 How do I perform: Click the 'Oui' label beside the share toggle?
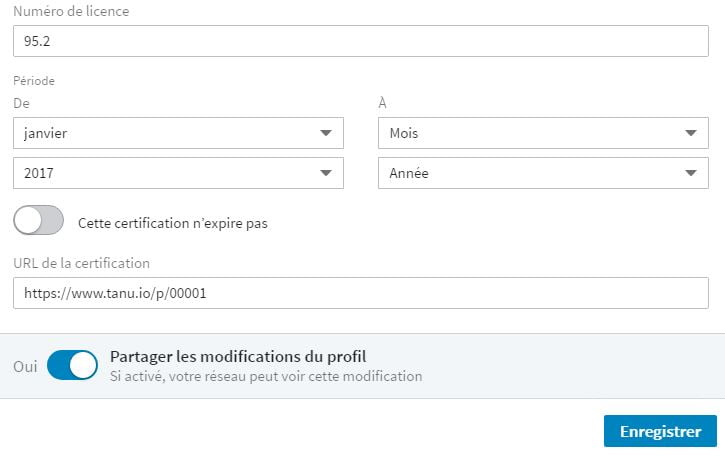(26, 366)
